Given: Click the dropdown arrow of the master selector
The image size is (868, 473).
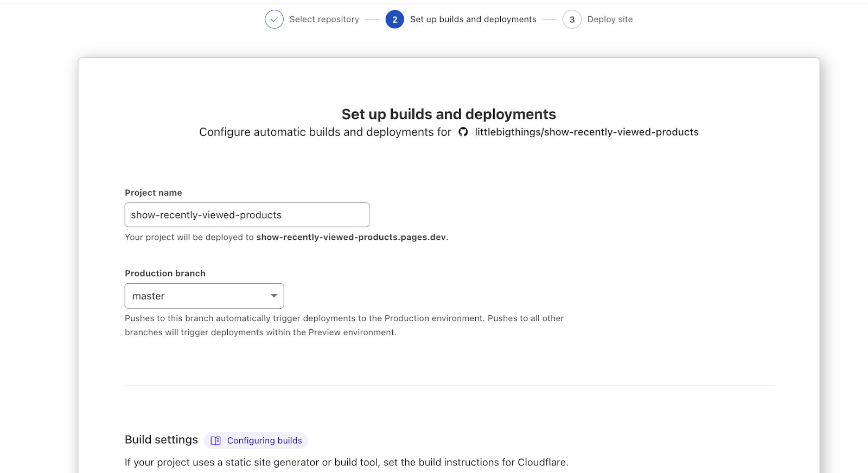Looking at the screenshot, I should [274, 296].
